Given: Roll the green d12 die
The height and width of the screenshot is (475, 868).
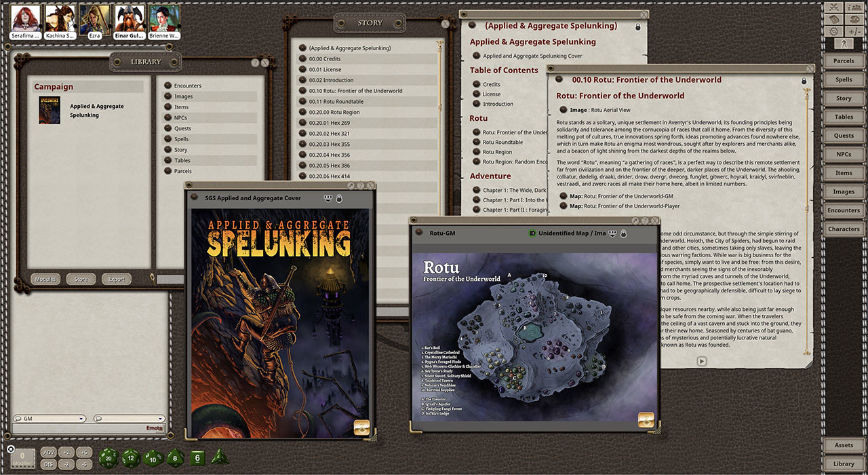Looking at the screenshot, I should pyautogui.click(x=130, y=457).
